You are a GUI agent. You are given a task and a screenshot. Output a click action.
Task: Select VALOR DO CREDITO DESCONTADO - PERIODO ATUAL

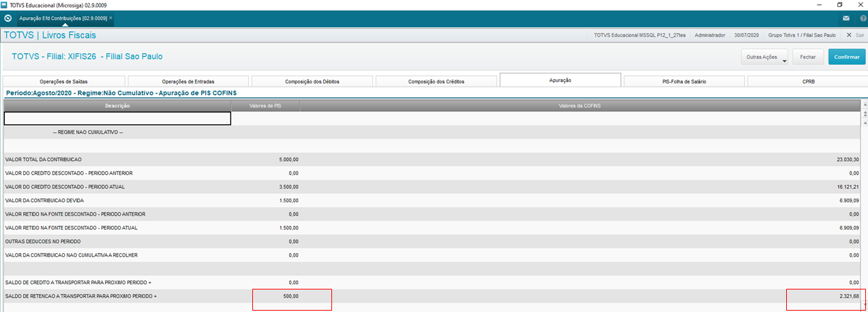[432, 186]
